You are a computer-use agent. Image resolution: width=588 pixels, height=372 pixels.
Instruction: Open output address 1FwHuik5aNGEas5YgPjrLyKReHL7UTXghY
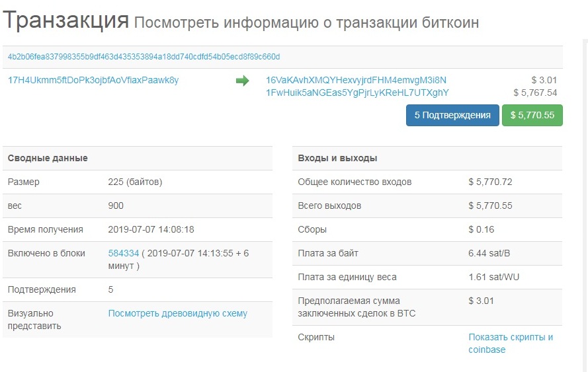(x=357, y=93)
